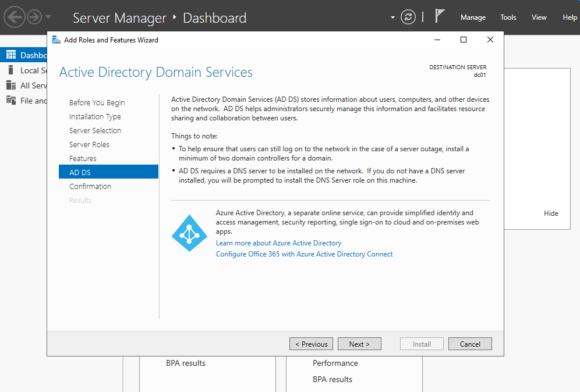
Task: Open Configure Office 365 with Azure AD Connect link
Action: point(304,254)
